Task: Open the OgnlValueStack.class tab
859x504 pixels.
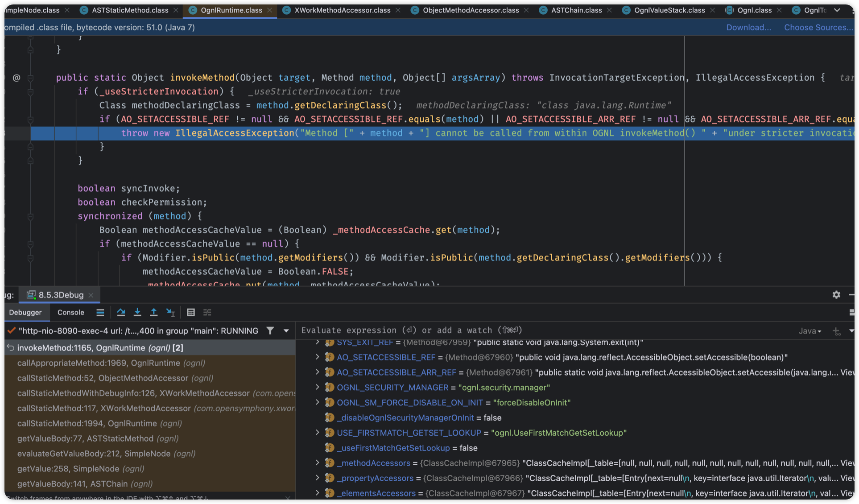Action: coord(669,10)
